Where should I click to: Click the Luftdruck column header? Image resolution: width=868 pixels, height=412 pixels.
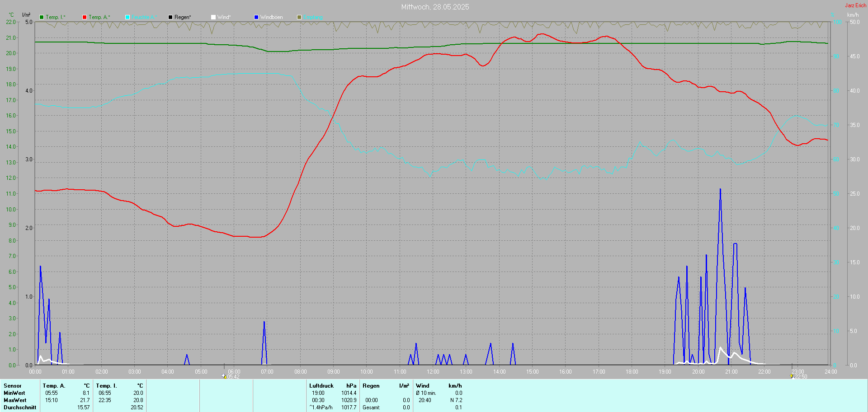[x=321, y=386]
